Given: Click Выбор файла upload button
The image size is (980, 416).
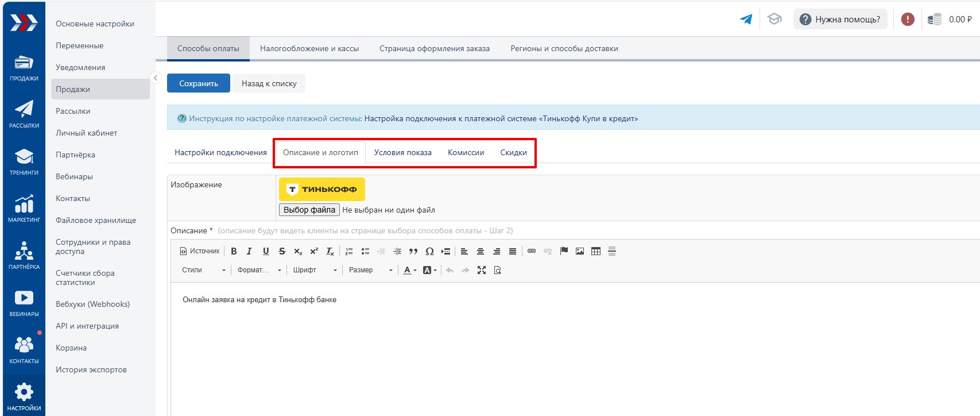Looking at the screenshot, I should [x=309, y=210].
